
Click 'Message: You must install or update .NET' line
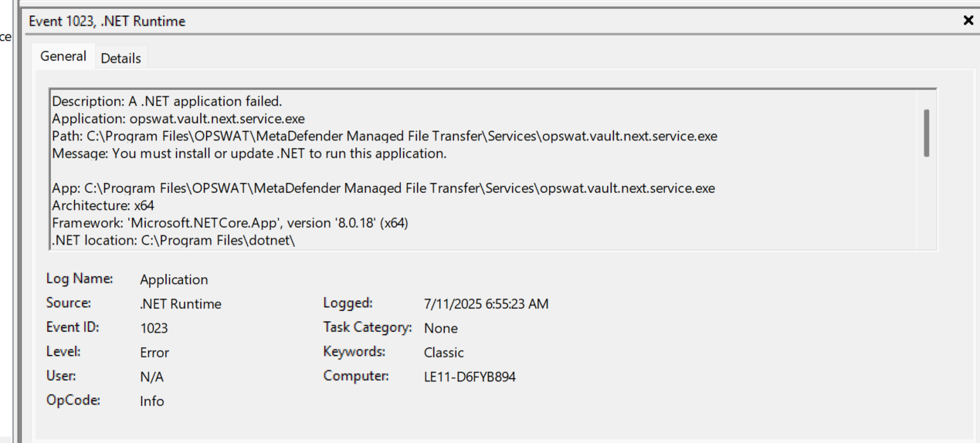pos(249,154)
